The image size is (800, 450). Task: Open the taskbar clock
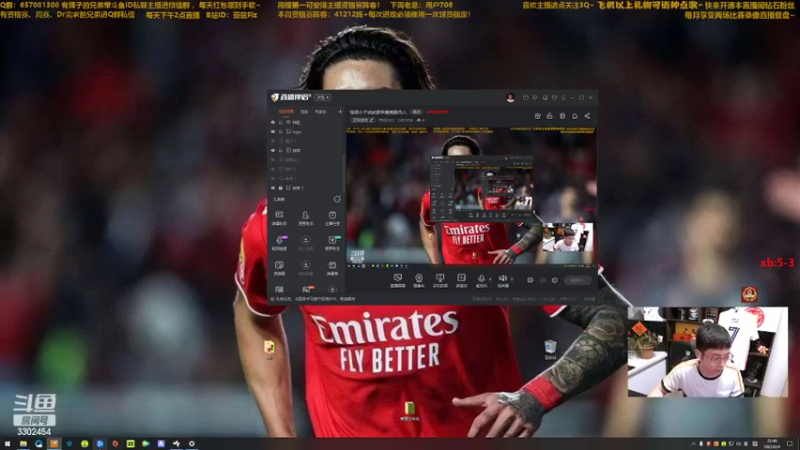click(772, 444)
